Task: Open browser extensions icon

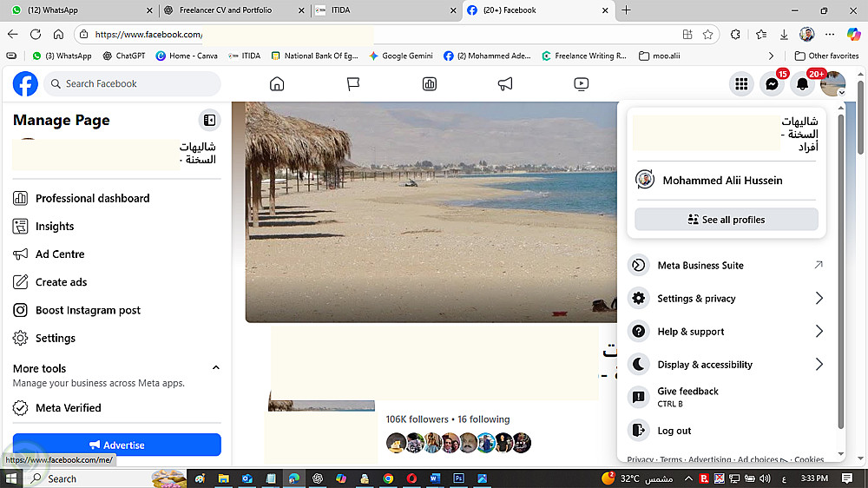Action: coord(735,35)
